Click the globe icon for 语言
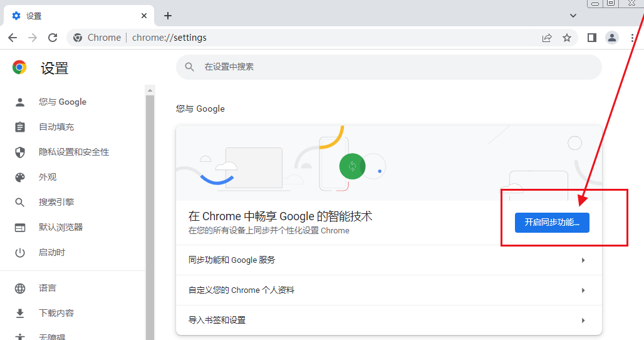This screenshot has height=340, width=644. (19, 288)
